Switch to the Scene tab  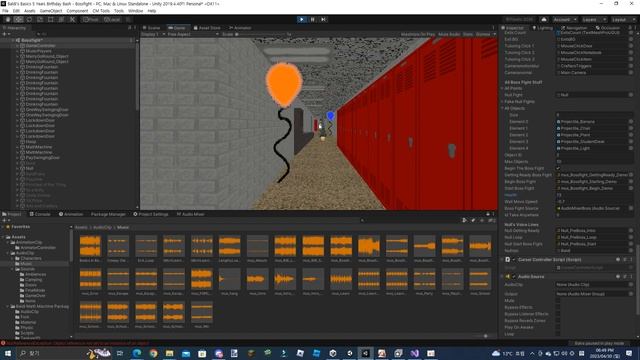coord(151,28)
